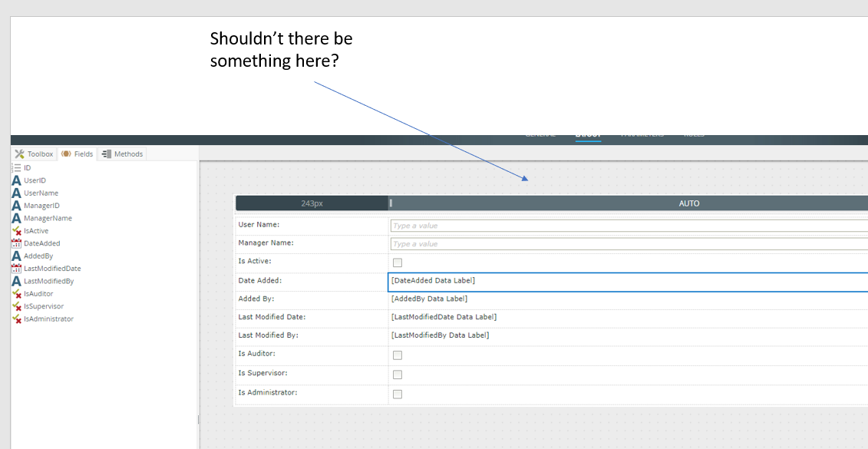This screenshot has width=868, height=449.
Task: Select the LastModifiedBy Data Label control
Action: pos(440,335)
